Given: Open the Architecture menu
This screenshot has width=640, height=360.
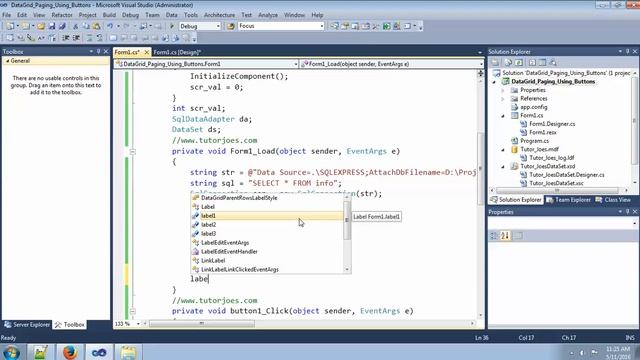Looking at the screenshot, I should pos(219,15).
